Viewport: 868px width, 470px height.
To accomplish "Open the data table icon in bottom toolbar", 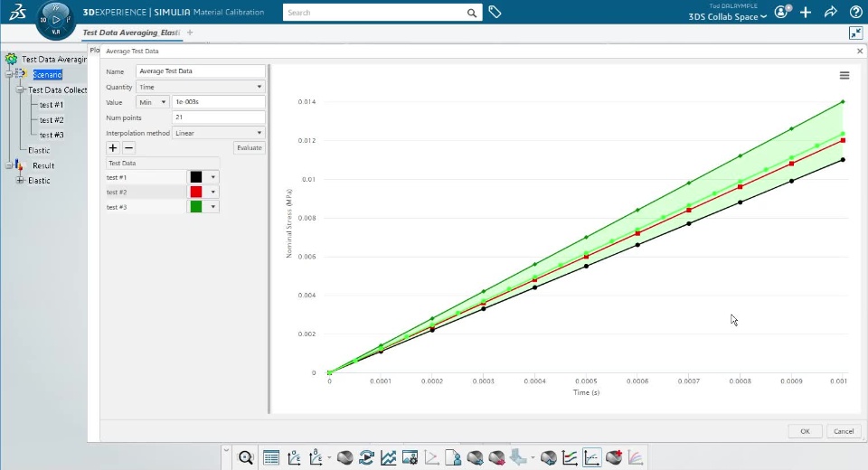I will pyautogui.click(x=271, y=458).
